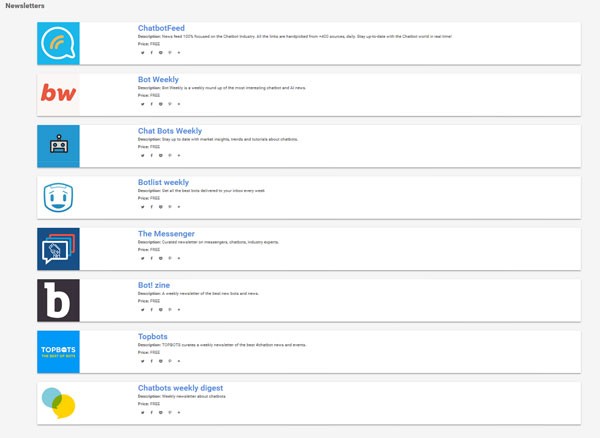The width and height of the screenshot is (600, 438).
Task: Click Facebook icon under Chatbots weekly digest
Action: [x=152, y=412]
